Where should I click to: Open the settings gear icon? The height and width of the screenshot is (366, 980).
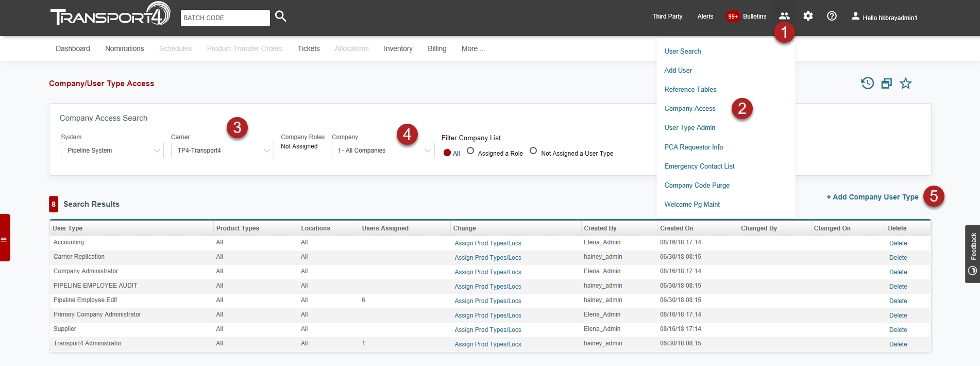(x=808, y=16)
